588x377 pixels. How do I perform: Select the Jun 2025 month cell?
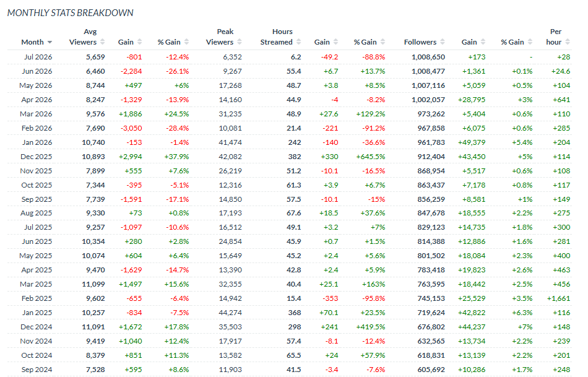37,241
